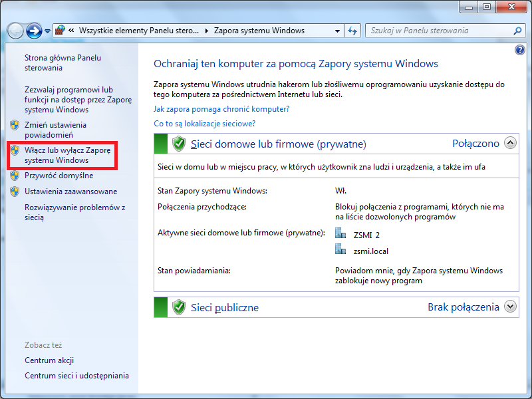Image resolution: width=532 pixels, height=399 pixels.
Task: Open 'Rozwiązywanie problemów z siecią' link
Action: point(74,212)
